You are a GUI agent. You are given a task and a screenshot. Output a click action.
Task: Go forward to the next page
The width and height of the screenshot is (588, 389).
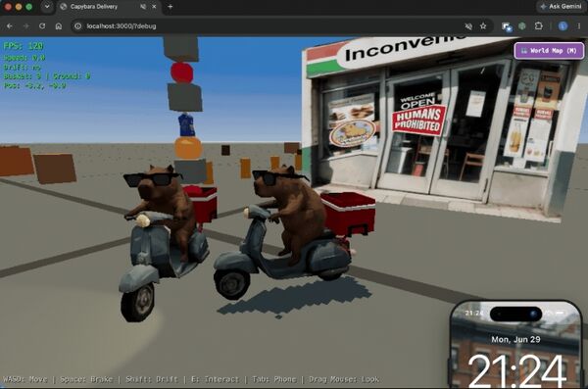26,26
